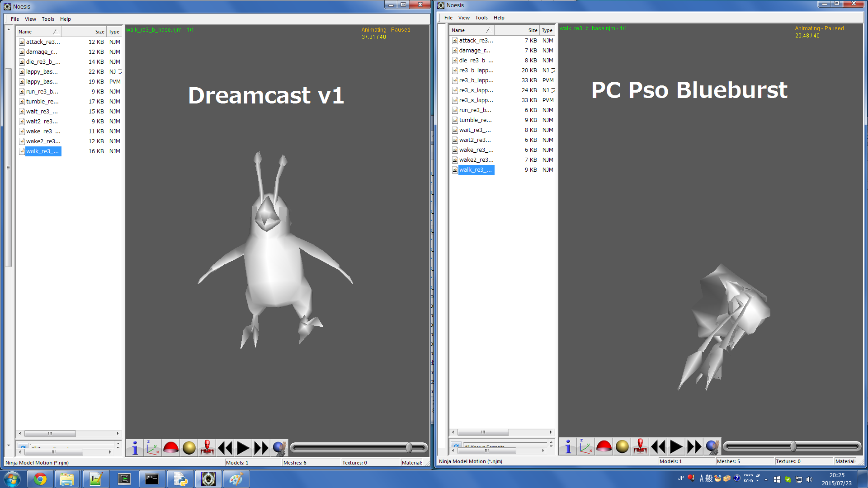
Task: Click volume icon in system tray
Action: click(809, 479)
